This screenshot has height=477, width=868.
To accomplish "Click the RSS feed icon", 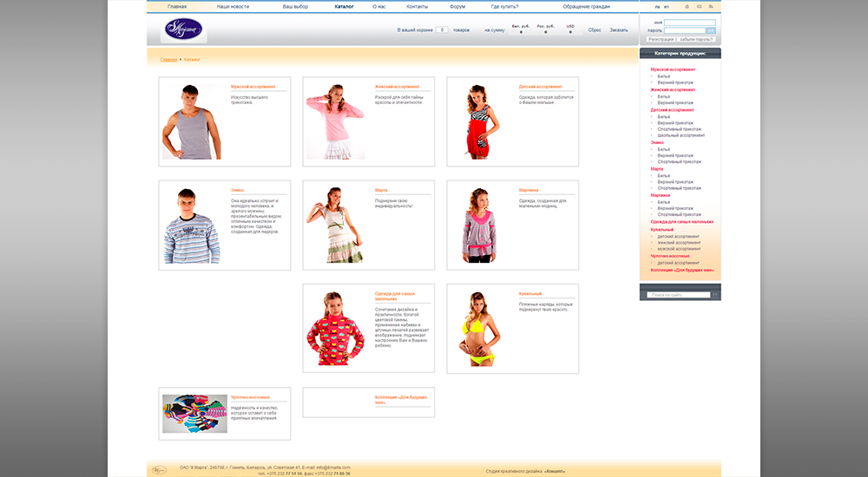I will pyautogui.click(x=711, y=6).
